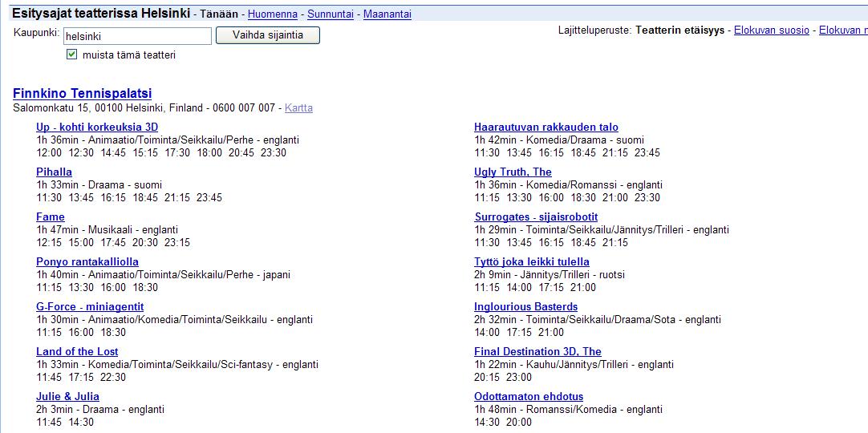868x433 pixels.
Task: Open the Pihalla movie link
Action: [54, 172]
